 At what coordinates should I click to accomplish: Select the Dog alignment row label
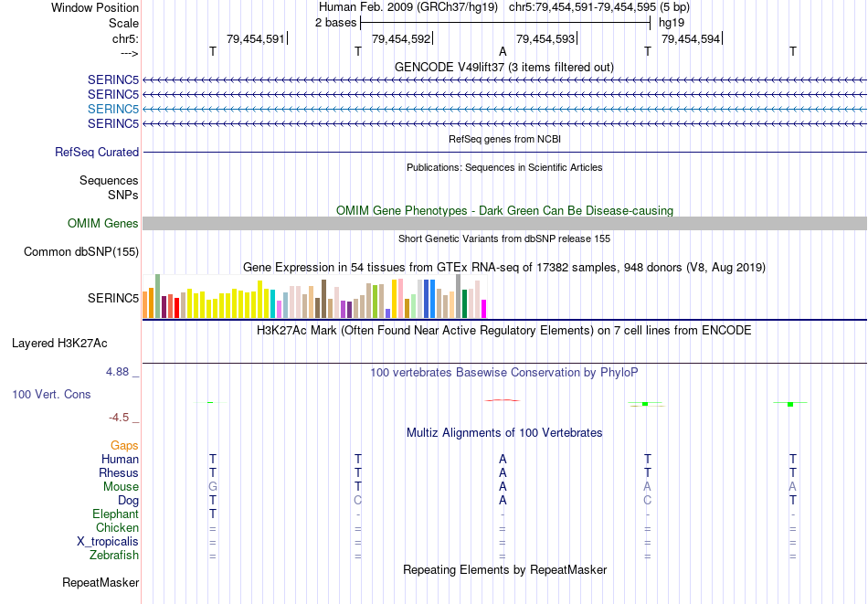129,501
